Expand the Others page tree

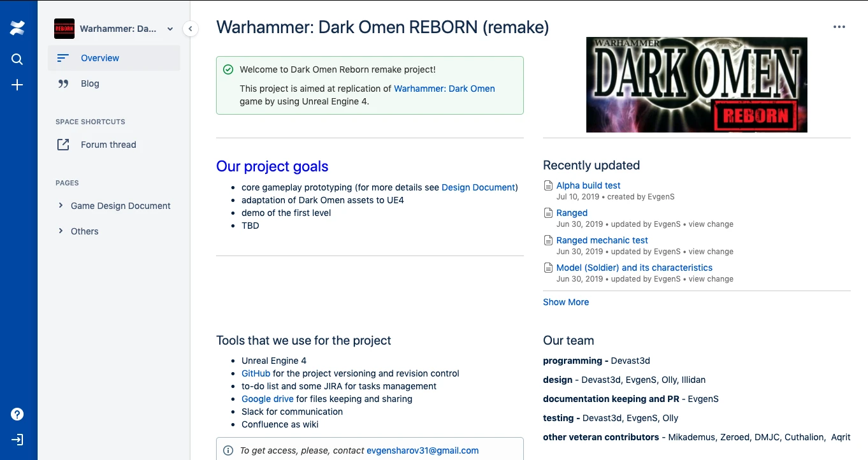[x=61, y=231]
